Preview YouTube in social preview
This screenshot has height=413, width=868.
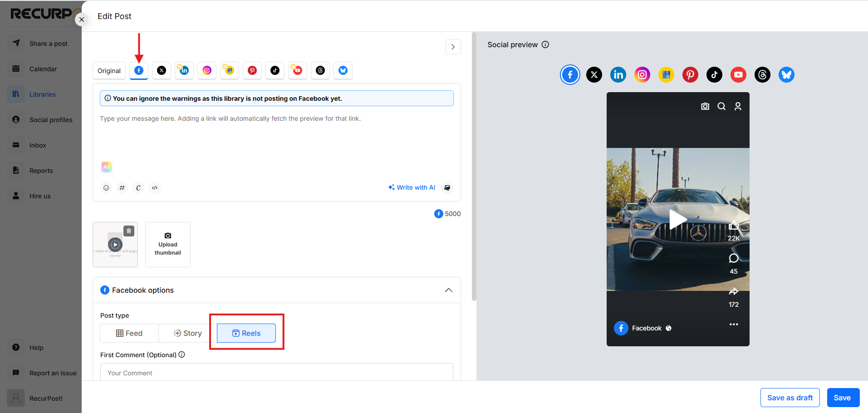tap(739, 74)
